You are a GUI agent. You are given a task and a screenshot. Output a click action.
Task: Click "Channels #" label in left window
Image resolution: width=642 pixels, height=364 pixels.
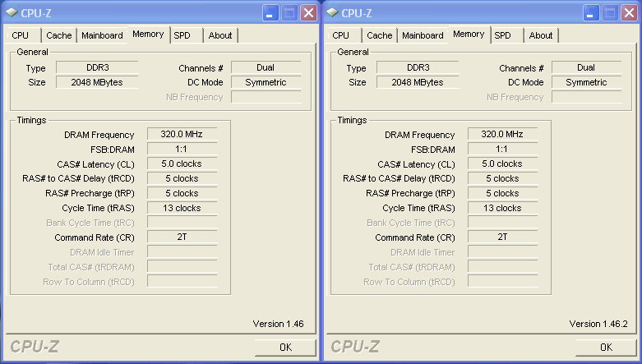(201, 68)
